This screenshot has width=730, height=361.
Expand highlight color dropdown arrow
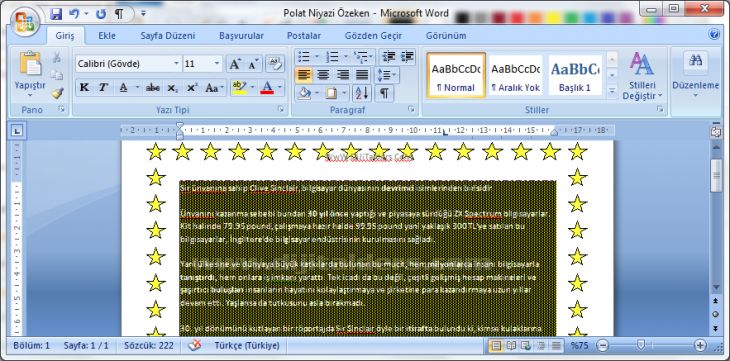point(253,88)
